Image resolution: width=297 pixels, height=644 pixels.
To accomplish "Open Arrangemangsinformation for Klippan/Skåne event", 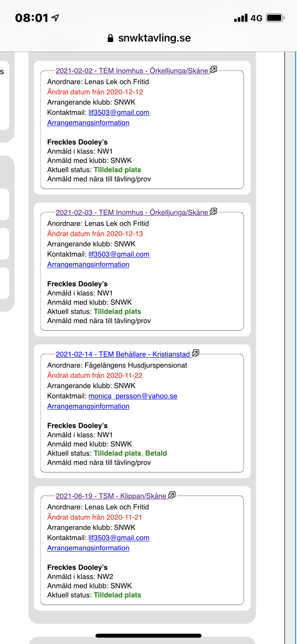I will (x=88, y=548).
